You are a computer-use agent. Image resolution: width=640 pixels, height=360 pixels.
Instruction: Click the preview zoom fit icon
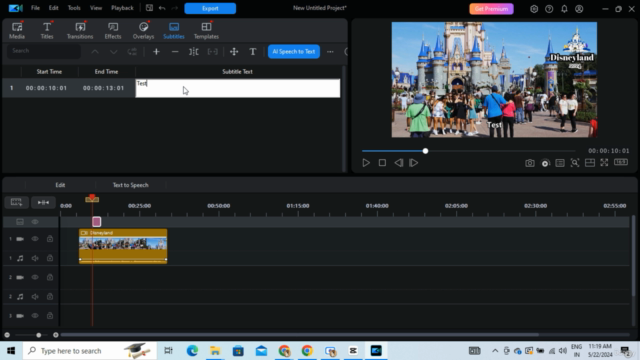tap(575, 163)
